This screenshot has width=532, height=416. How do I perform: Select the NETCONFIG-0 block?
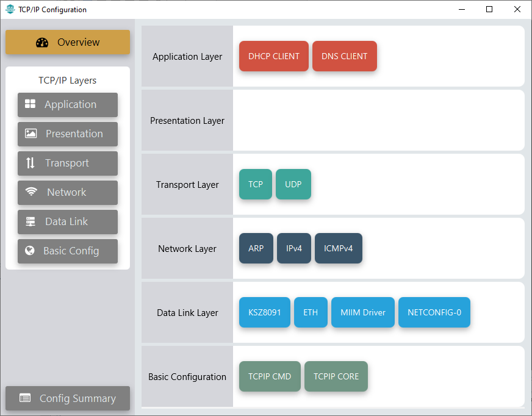tap(434, 312)
